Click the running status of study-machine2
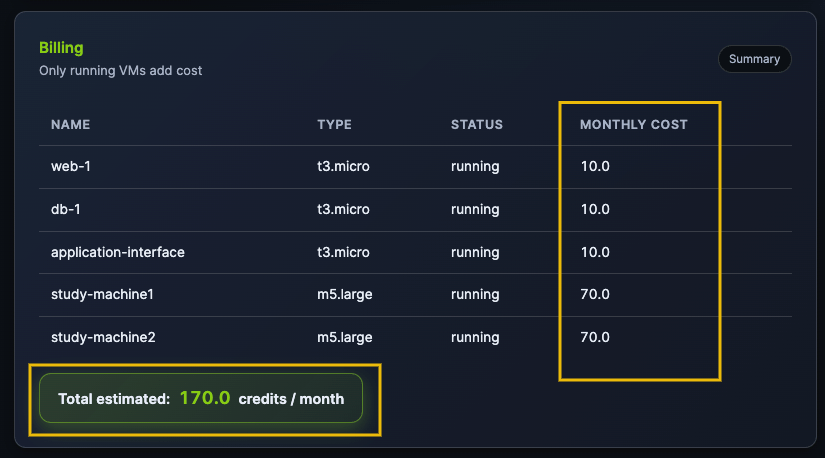 coord(475,337)
